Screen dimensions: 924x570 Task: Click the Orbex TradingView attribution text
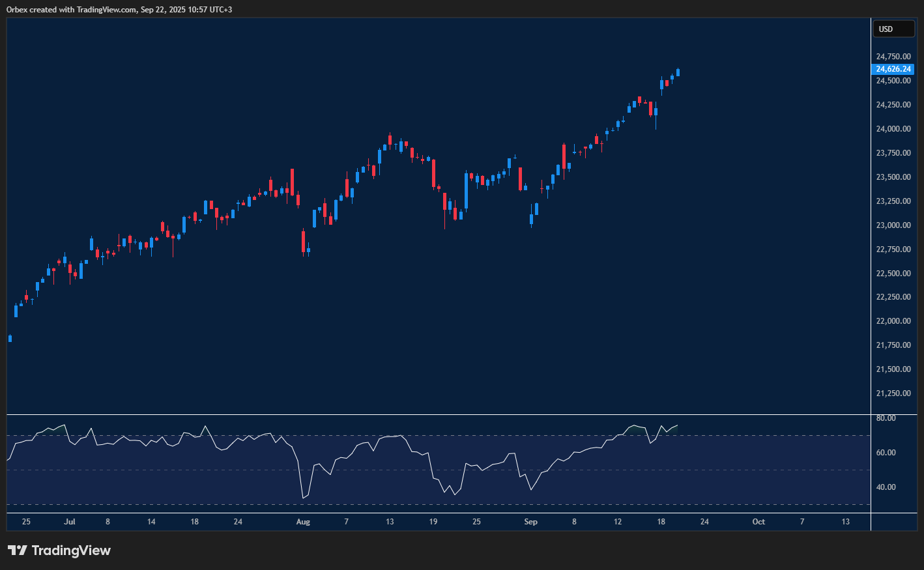119,10
